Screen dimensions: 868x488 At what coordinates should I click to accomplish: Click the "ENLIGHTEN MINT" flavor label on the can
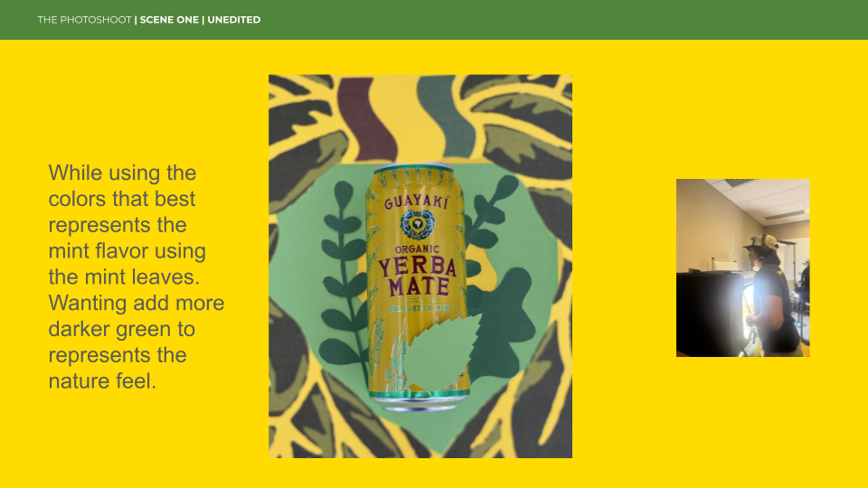click(x=420, y=308)
